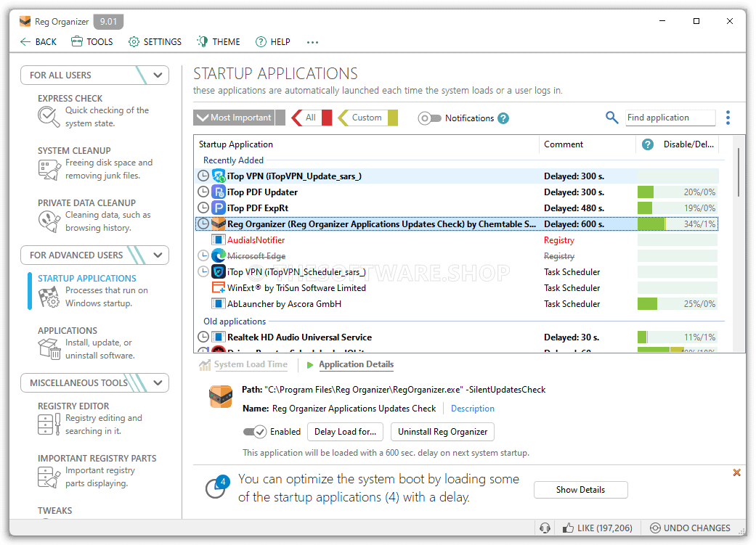The height and width of the screenshot is (545, 756).
Task: Click the AbLauncher 25%/0% usage bar
Action: tap(678, 303)
